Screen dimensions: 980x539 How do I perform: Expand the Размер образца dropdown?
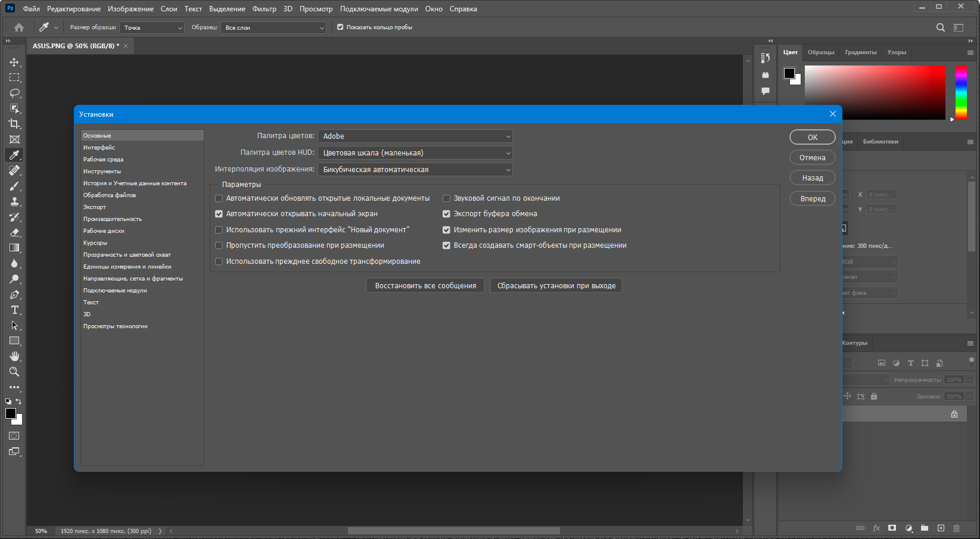click(152, 28)
